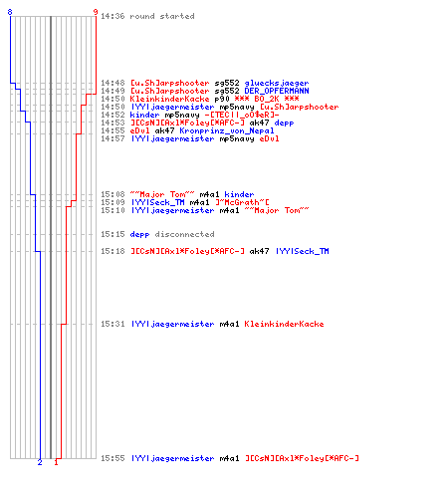Click -[TEC||_oO$eR]- player name
This screenshot has width=448, height=498.
[242, 115]
